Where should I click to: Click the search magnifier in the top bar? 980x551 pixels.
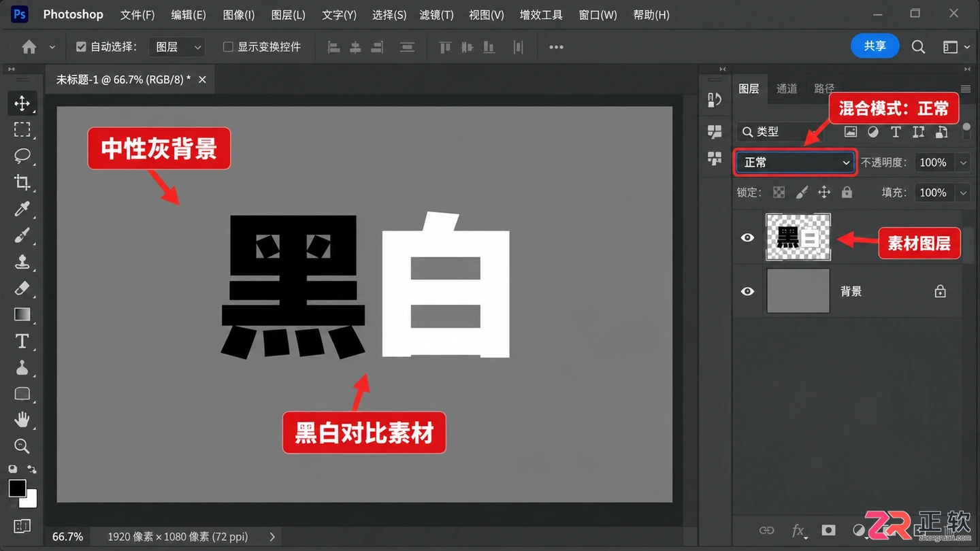[918, 47]
